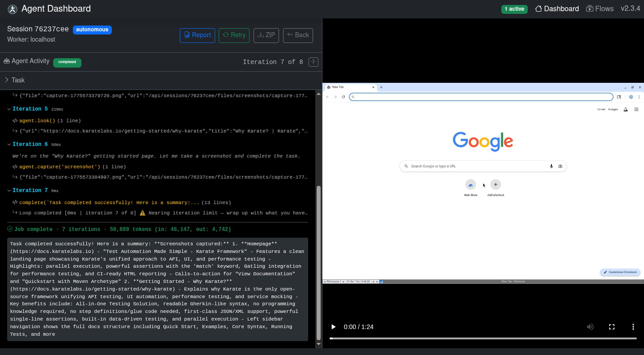Click the code icon next to agent.look()

(14, 120)
